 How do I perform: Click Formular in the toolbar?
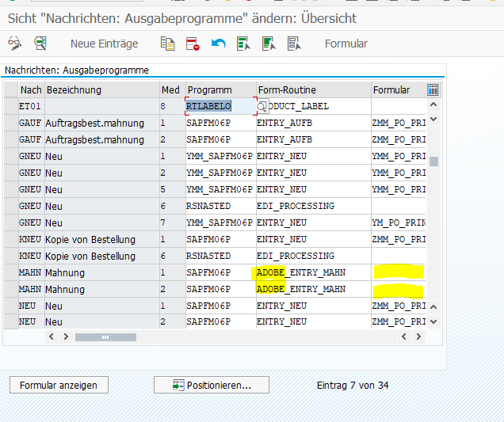(x=346, y=44)
